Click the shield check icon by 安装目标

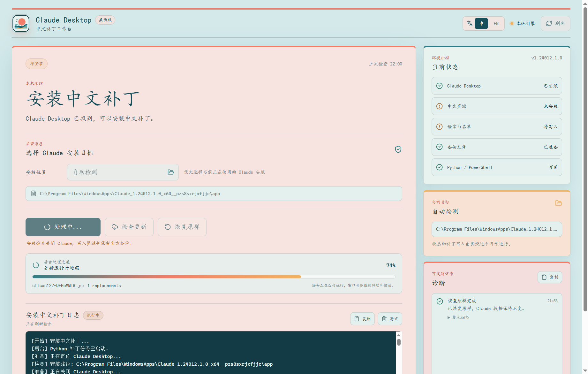click(398, 149)
